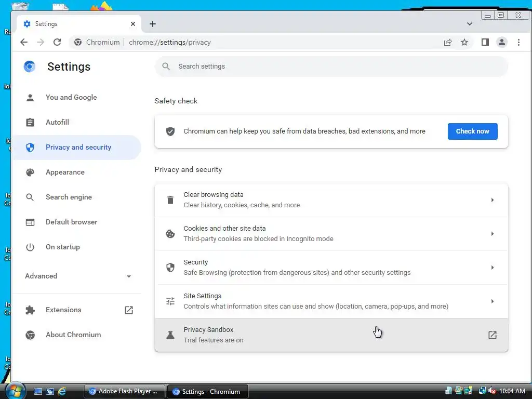Open the profile avatar menu
The image size is (532, 399).
coord(502,42)
